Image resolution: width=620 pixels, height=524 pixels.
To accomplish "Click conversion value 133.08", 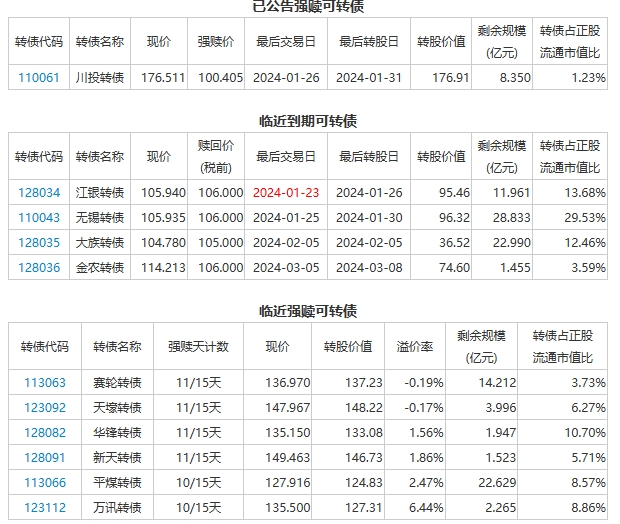I will coord(364,433).
